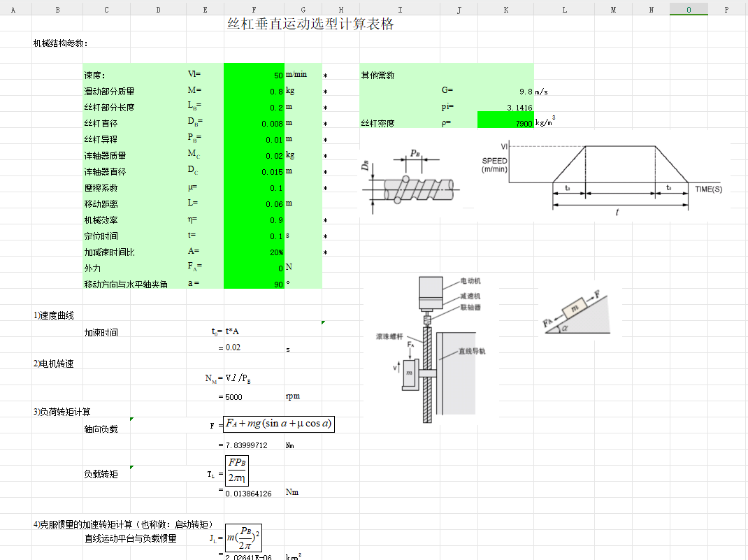This screenshot has height=560, width=748.
Task: Select sliding mass value 0.8
Action: tap(254, 88)
